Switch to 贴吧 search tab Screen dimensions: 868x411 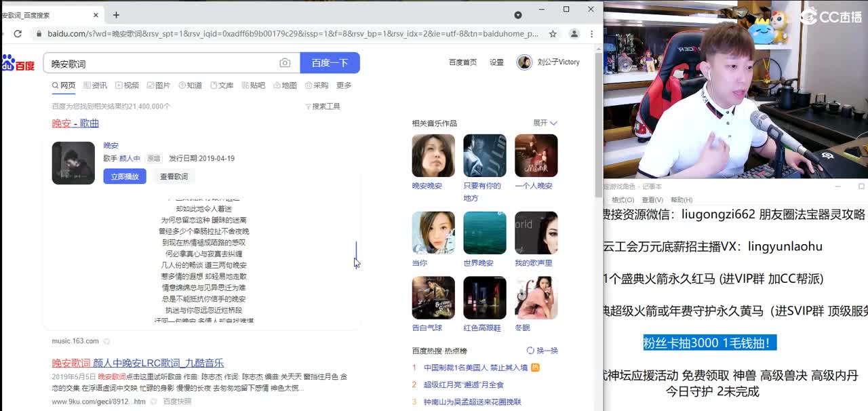click(x=254, y=85)
